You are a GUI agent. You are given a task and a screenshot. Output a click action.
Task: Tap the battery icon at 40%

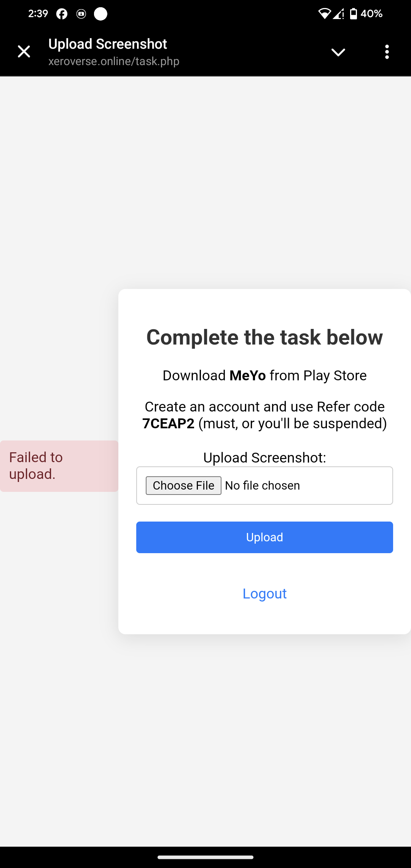[354, 14]
